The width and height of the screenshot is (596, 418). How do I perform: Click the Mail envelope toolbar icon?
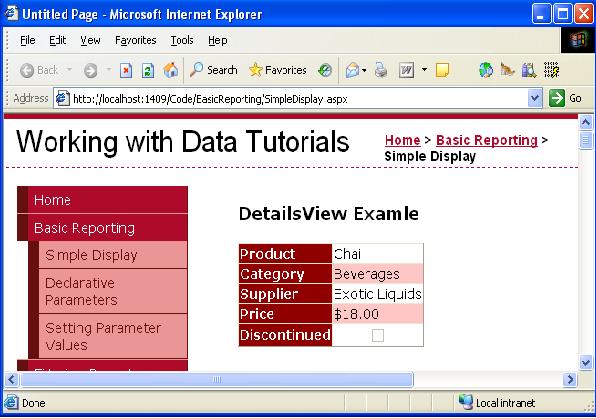point(352,70)
